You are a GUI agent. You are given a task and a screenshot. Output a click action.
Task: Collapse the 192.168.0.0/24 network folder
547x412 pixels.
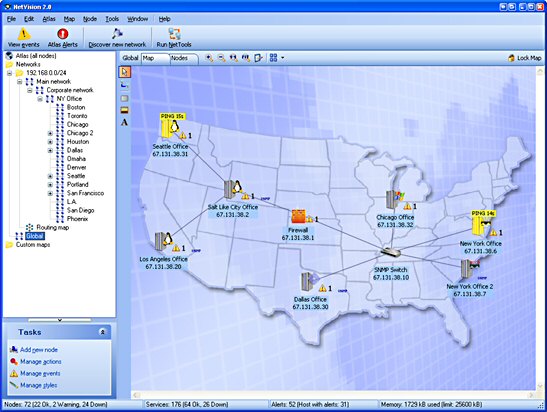(x=9, y=73)
